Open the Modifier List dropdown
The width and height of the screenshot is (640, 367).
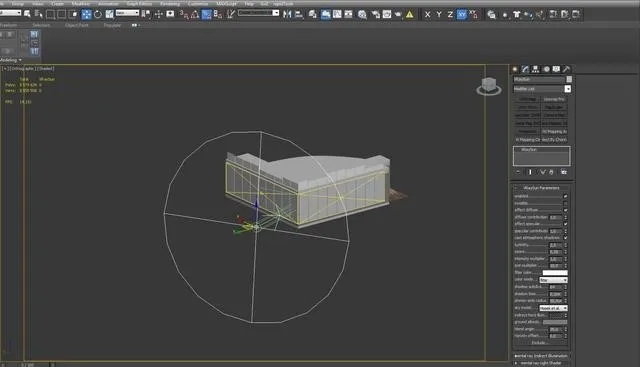point(542,89)
